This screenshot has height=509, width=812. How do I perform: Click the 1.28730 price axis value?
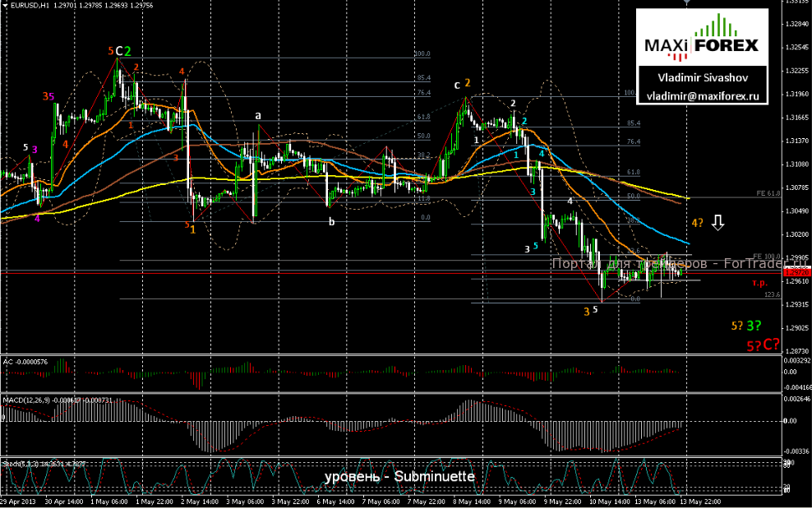[797, 351]
